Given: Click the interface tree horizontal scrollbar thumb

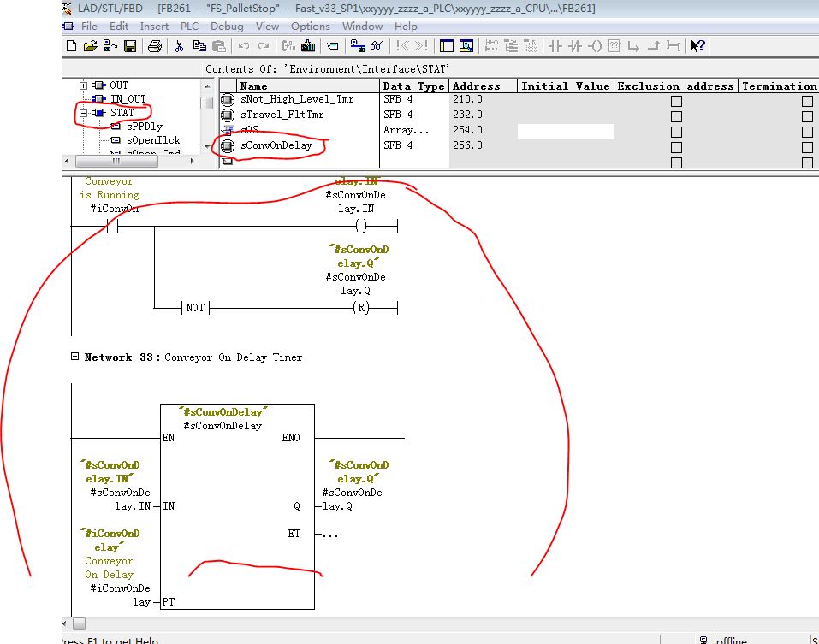Looking at the screenshot, I should click(117, 162).
